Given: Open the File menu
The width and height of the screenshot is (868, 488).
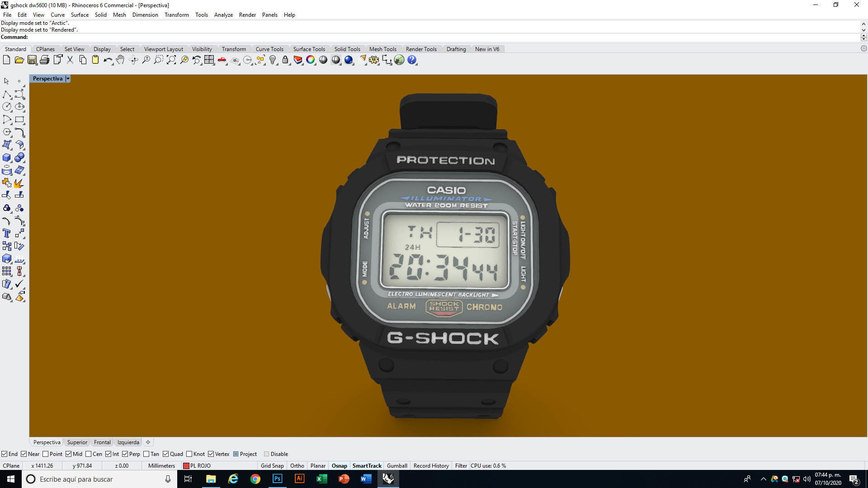Looking at the screenshot, I should tap(7, 14).
